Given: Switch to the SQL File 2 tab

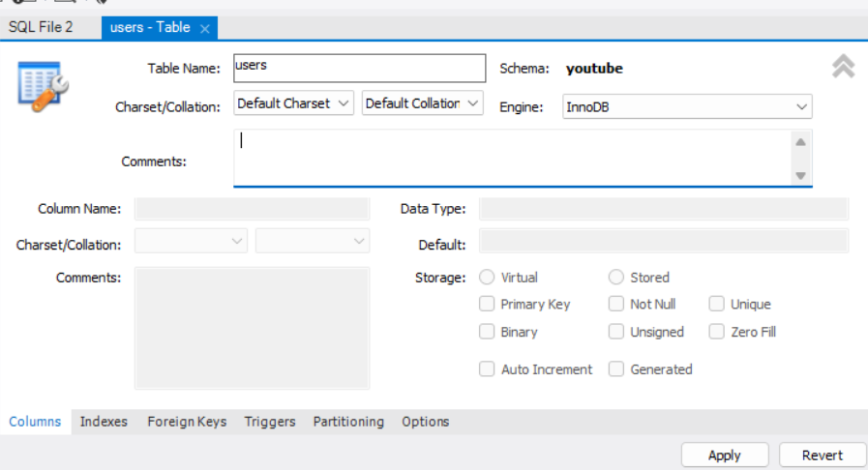Looking at the screenshot, I should click(41, 27).
